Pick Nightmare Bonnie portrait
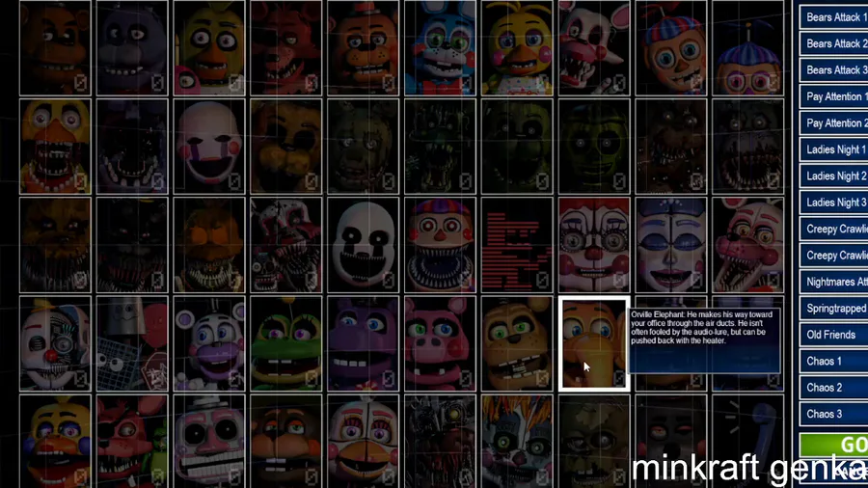 pos(747,147)
